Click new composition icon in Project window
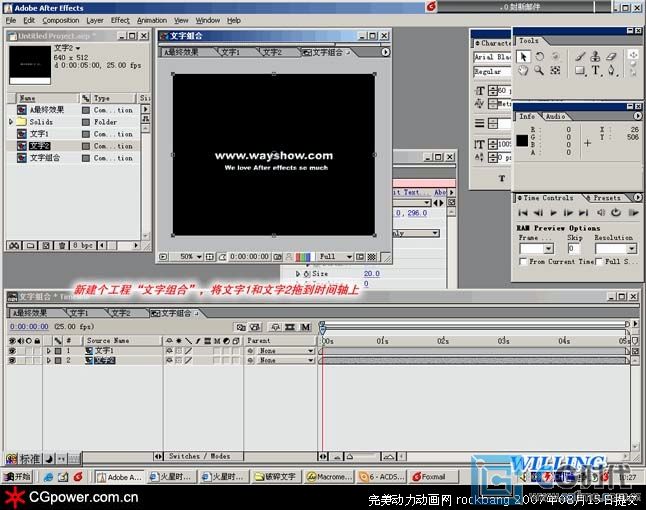The image size is (646, 510). pyautogui.click(x=46, y=246)
